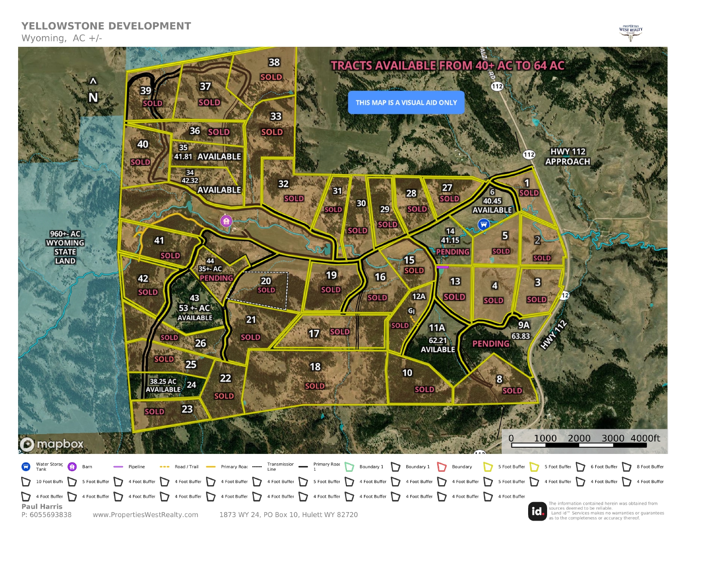Click the green Boundary 1 legend polygon
This screenshot has height=563, width=728.
(349, 467)
